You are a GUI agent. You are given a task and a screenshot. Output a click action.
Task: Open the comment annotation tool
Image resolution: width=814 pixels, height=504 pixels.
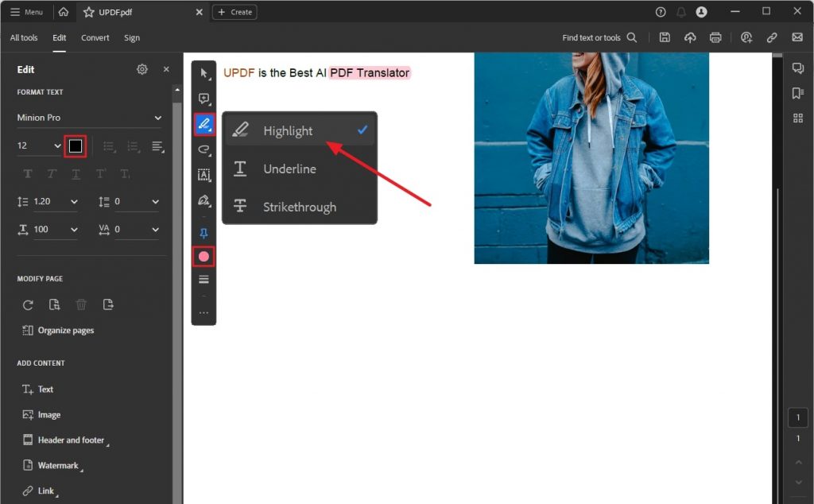pos(203,99)
